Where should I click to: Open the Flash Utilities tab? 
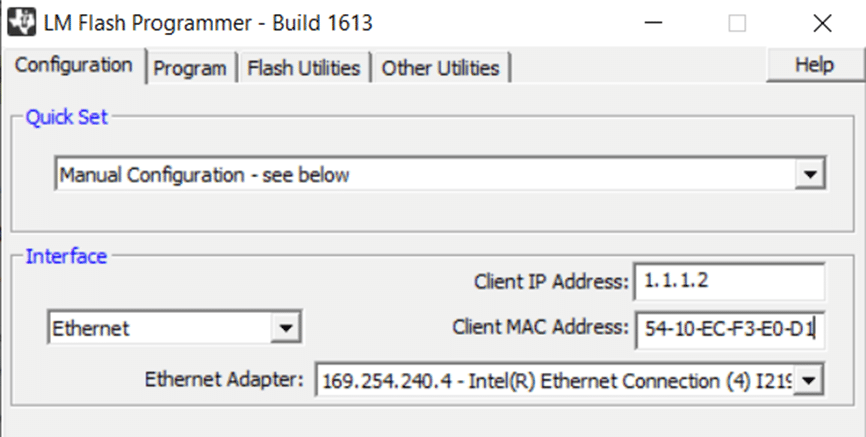304,68
